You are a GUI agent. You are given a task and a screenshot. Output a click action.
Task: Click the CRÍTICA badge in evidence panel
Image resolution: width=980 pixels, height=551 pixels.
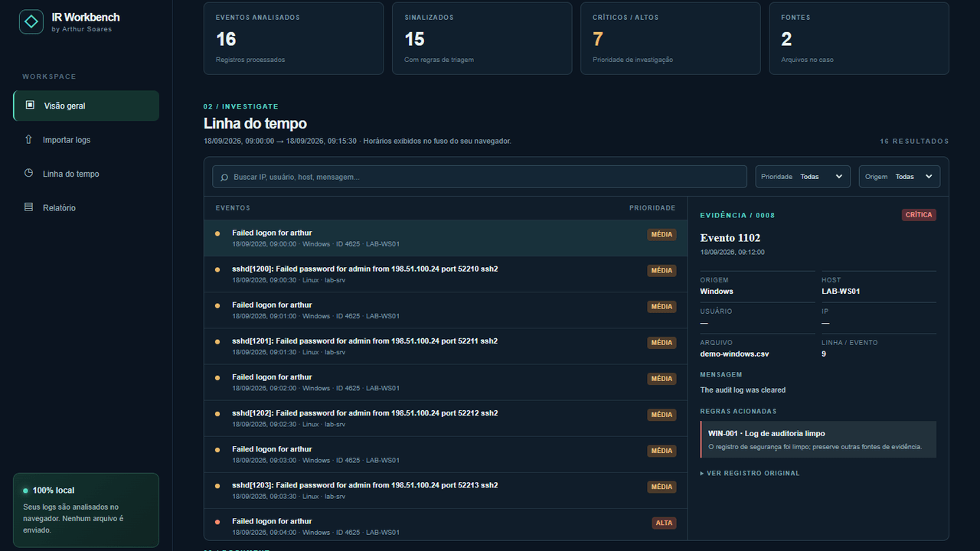[x=919, y=215]
